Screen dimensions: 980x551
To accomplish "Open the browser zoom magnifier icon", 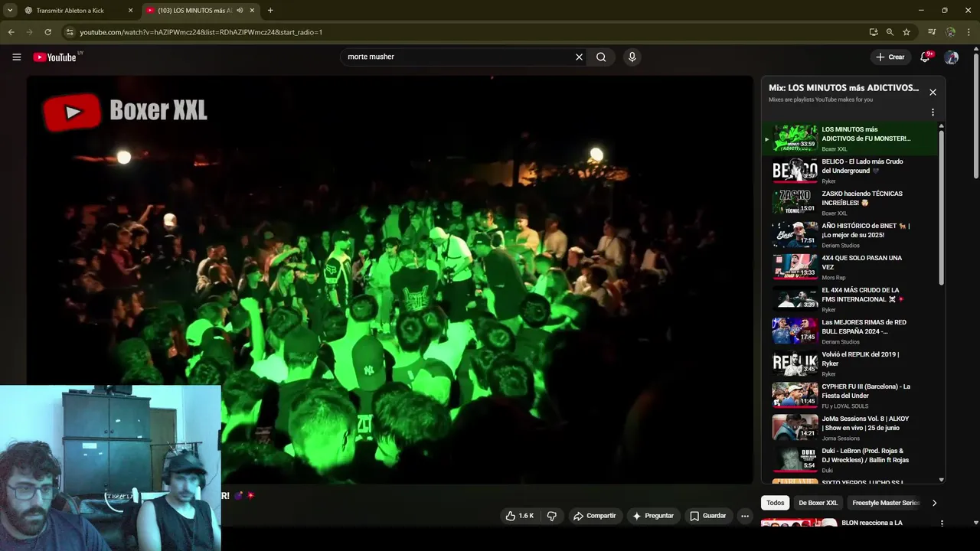I will tap(890, 32).
